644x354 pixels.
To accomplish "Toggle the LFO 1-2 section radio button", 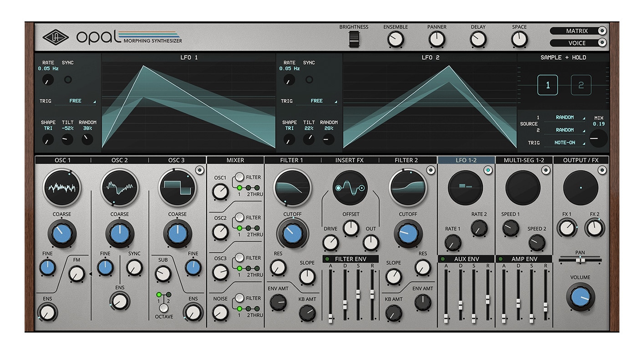I will pos(488,170).
